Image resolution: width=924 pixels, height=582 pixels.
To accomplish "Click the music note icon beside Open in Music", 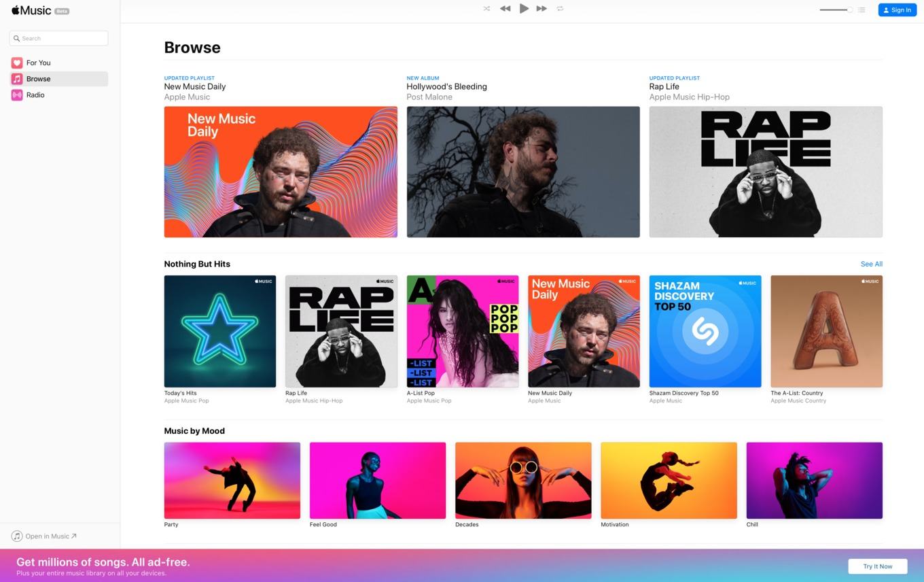I will click(x=17, y=536).
